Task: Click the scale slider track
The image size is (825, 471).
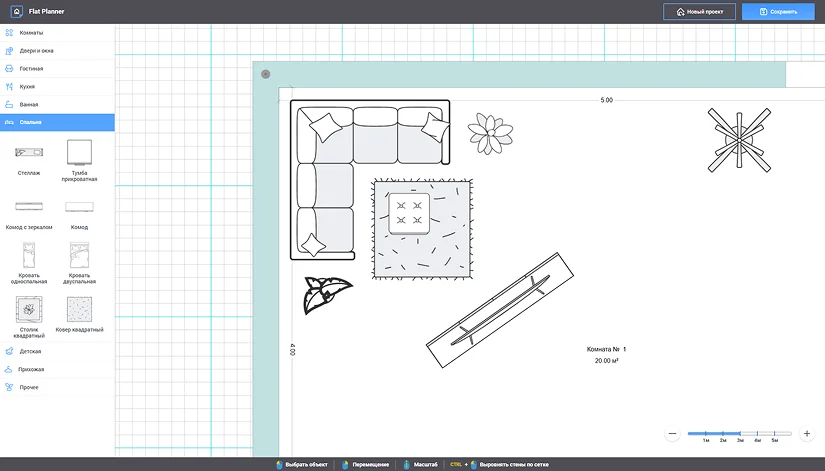Action: click(x=739, y=434)
